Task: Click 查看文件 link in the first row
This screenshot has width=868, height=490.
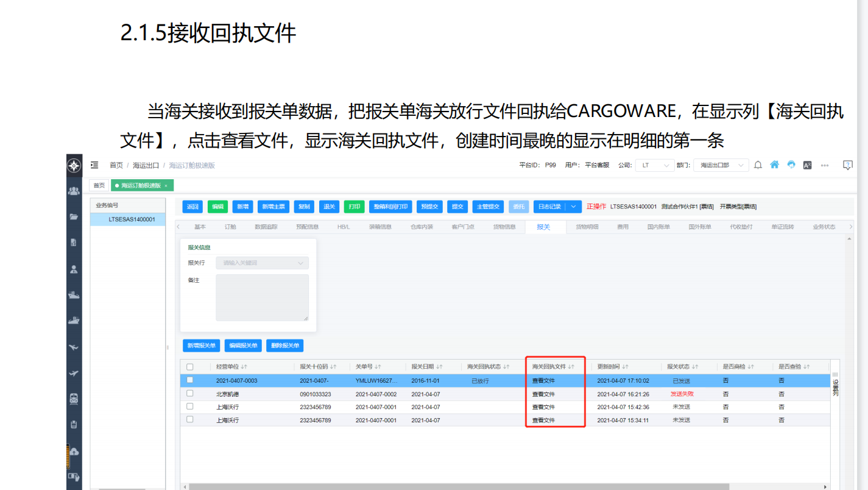Action: 543,380
